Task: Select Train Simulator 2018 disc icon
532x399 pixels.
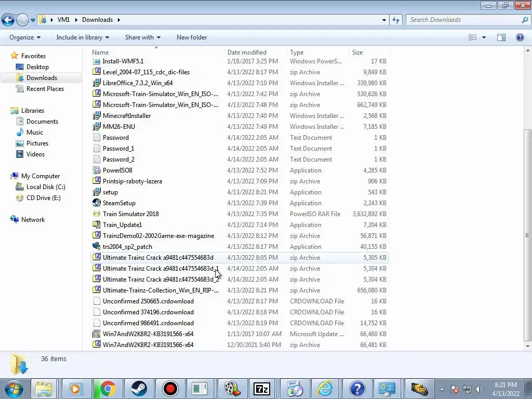Action: [97, 214]
